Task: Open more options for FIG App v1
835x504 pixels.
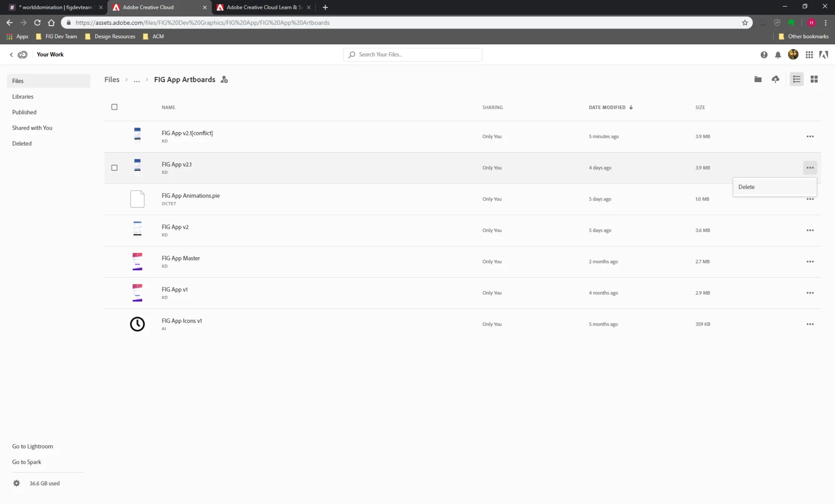Action: coord(810,293)
